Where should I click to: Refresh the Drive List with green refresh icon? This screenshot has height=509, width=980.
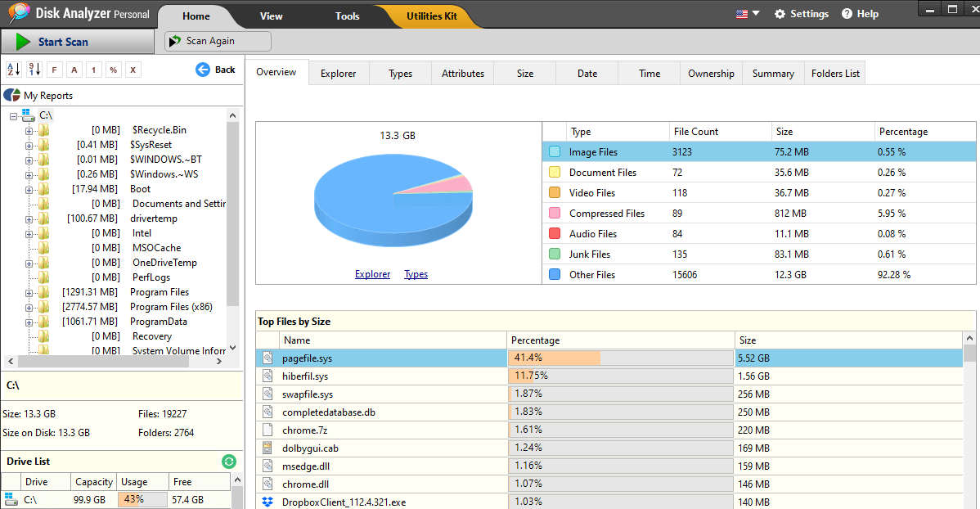click(x=229, y=461)
